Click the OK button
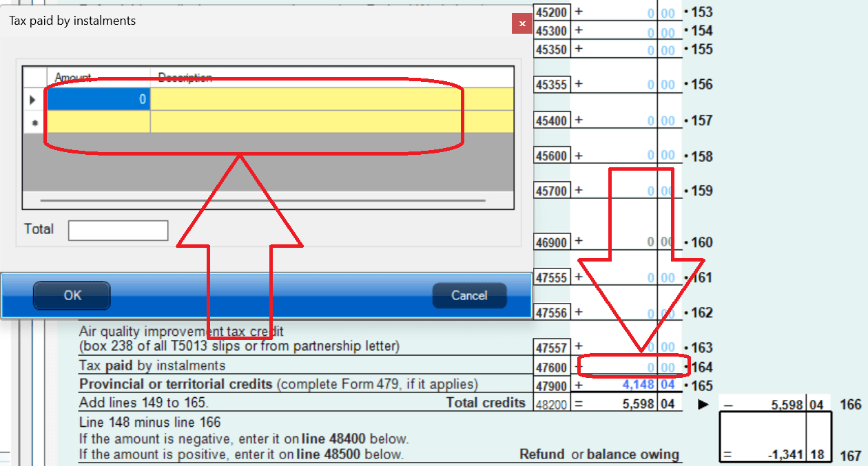Screen dimensions: 868x466 (x=72, y=295)
